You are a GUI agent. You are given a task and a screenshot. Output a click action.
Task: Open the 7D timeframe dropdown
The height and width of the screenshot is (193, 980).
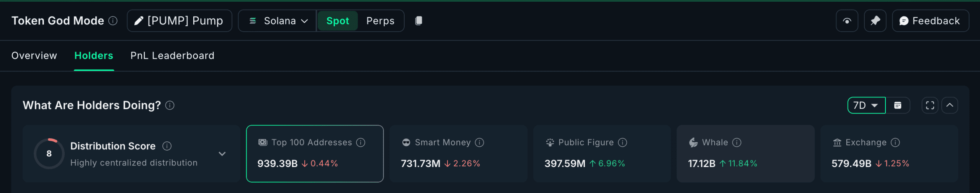[866, 105]
